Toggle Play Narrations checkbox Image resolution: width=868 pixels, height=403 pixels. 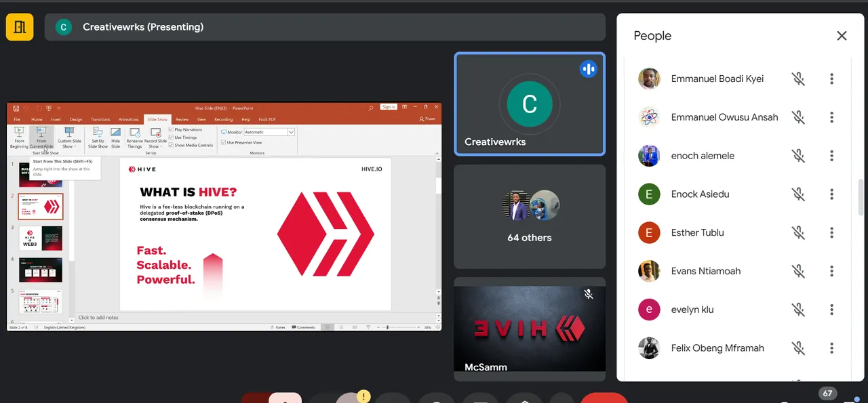[x=172, y=129]
